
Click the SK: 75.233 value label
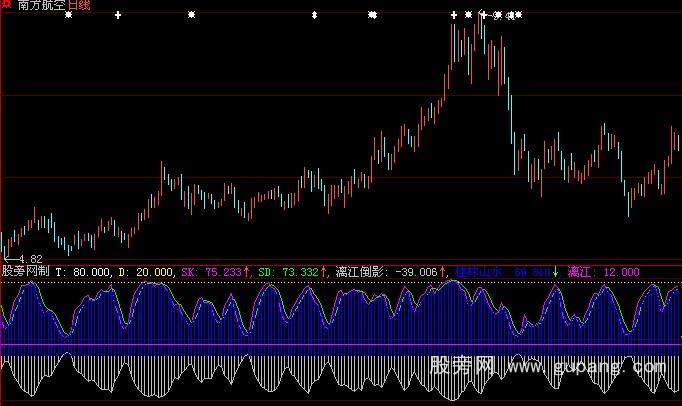tap(210, 271)
